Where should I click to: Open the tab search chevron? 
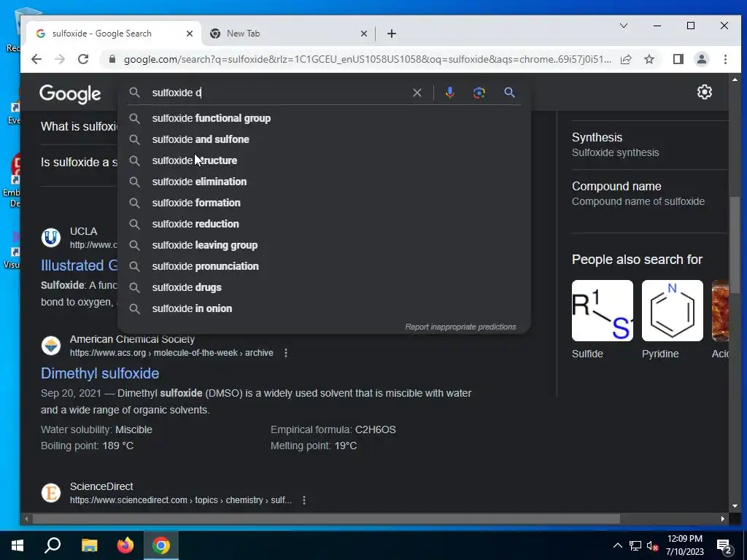click(x=623, y=26)
